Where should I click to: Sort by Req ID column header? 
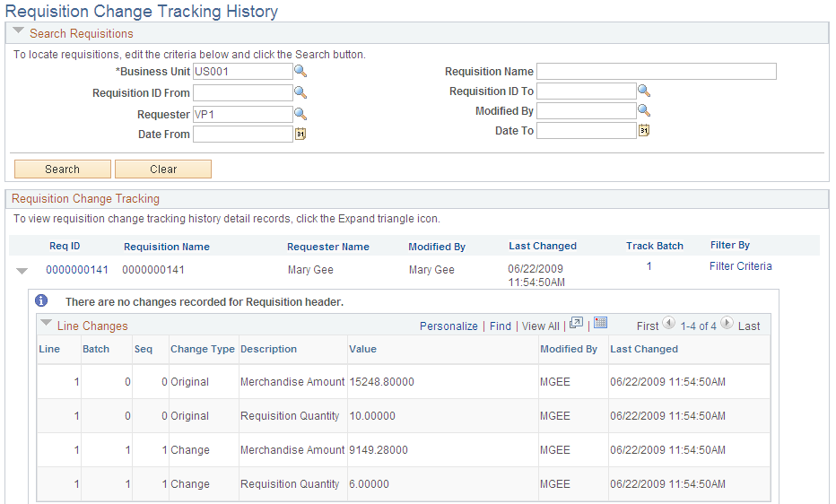pyautogui.click(x=65, y=246)
